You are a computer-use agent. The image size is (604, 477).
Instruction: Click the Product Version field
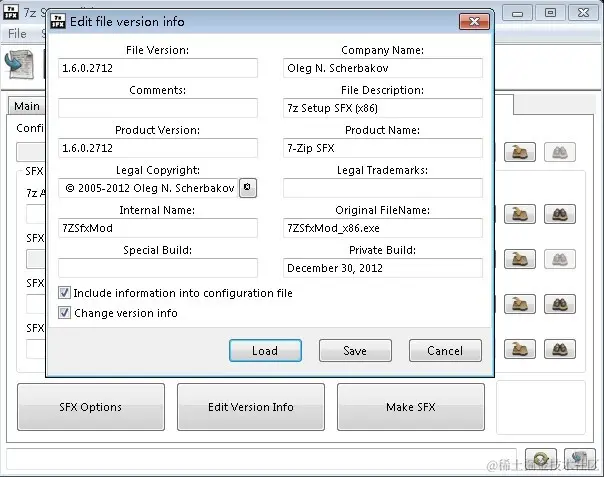click(158, 148)
